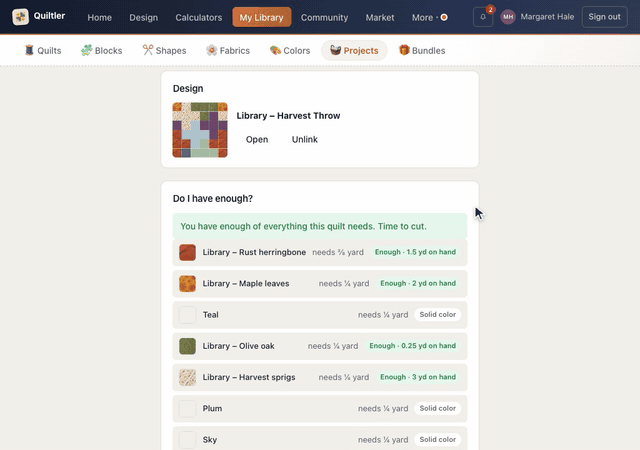Select the Harvest sprigs fabric swatch

tap(187, 377)
